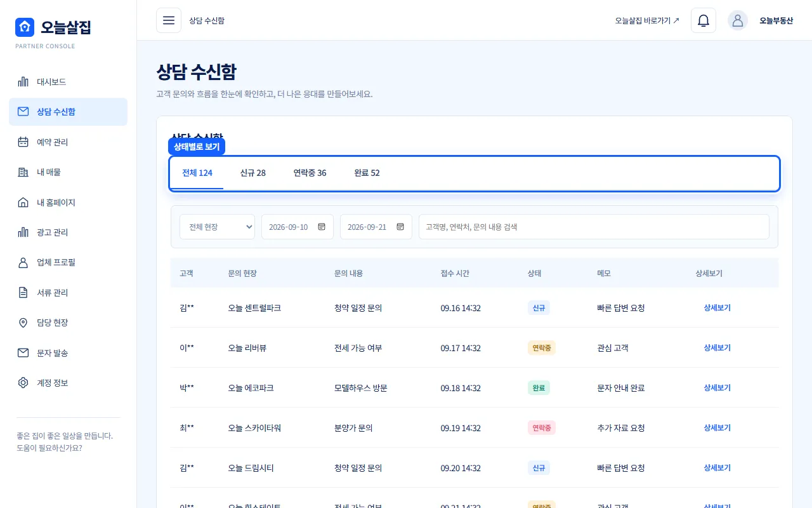The image size is (812, 508).
Task: Select the 상담 수신함 envelope icon
Action: [x=23, y=112]
